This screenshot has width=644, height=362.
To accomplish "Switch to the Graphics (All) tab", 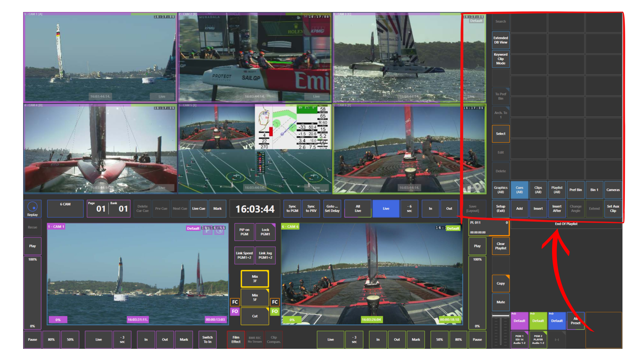I will click(x=500, y=190).
